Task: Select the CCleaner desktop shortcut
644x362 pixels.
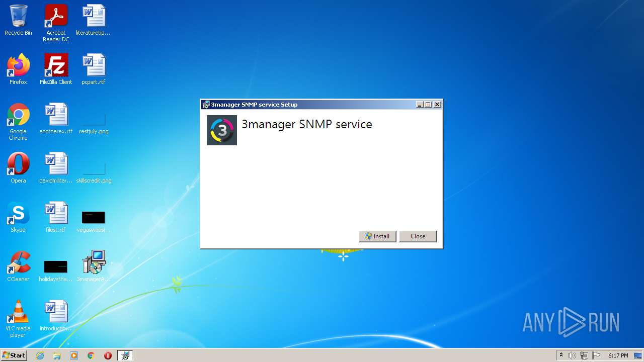Action: (x=18, y=266)
